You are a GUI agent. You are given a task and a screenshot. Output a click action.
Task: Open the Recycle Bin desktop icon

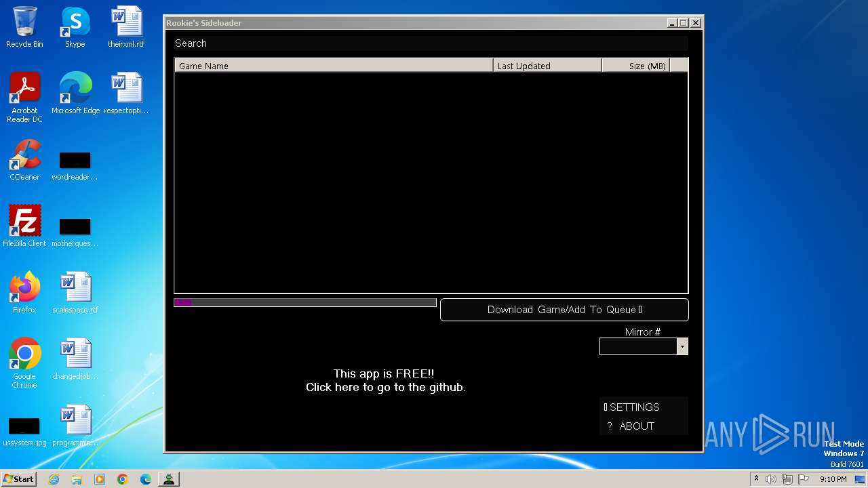(x=24, y=27)
